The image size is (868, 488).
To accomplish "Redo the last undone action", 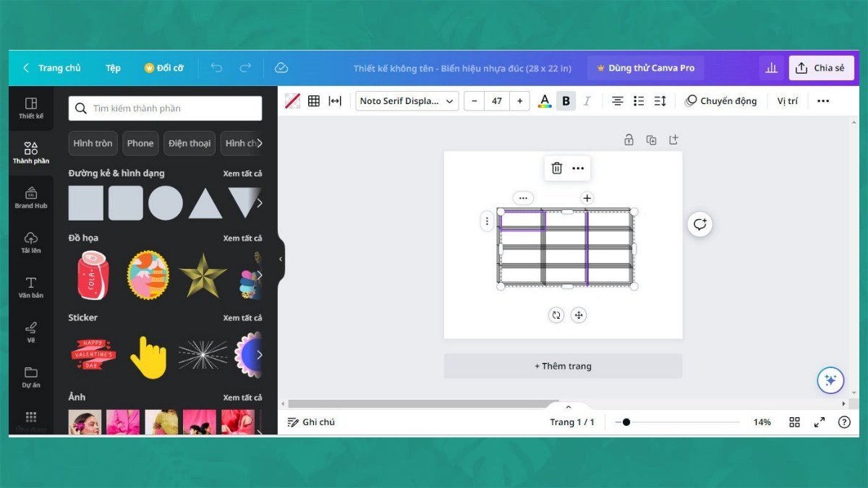I will coord(245,68).
